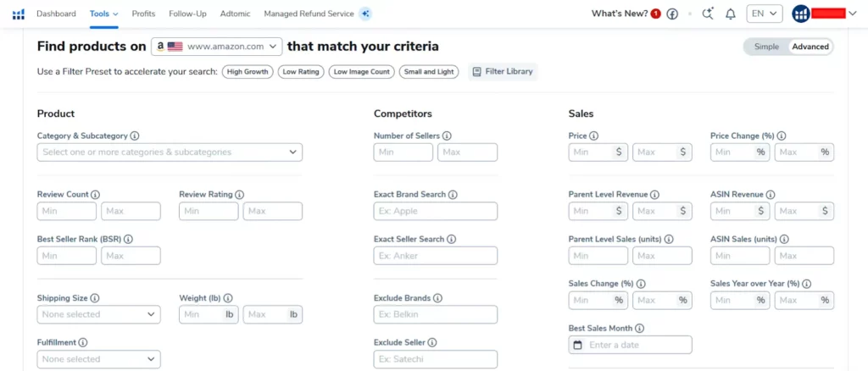
Task: Click the Number of Sellers Min field
Action: coord(403,152)
